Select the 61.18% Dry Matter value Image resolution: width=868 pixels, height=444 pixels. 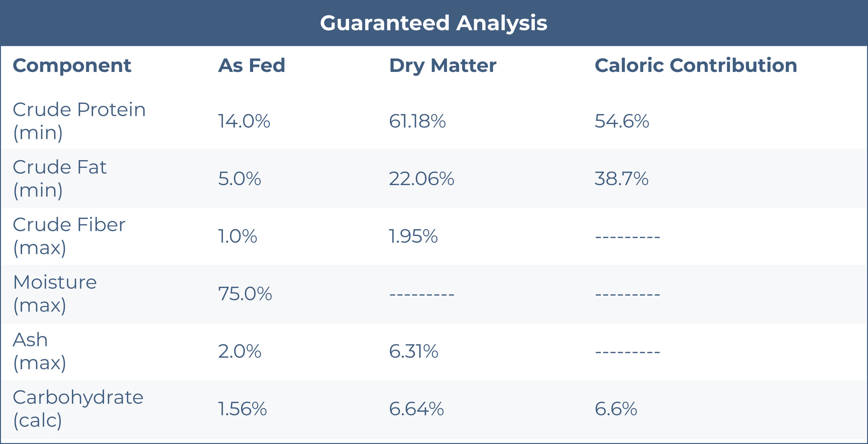(417, 121)
